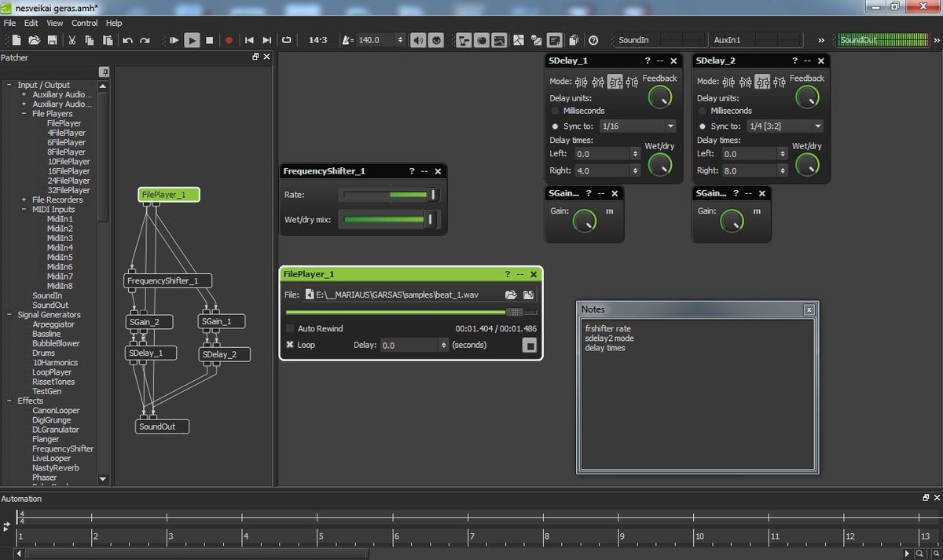The height and width of the screenshot is (560, 943).
Task: Toggle loop playback in the transport toolbar
Action: tap(288, 40)
